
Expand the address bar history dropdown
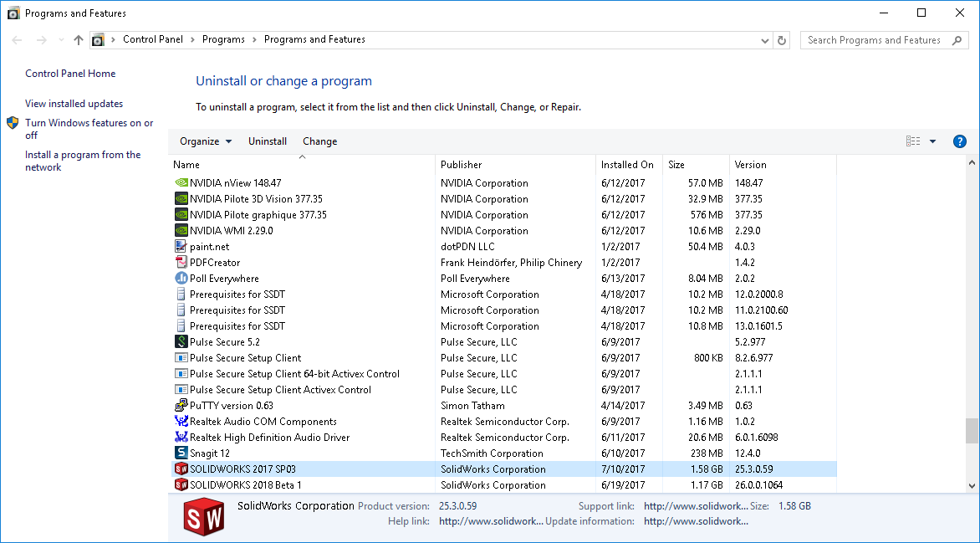[x=765, y=40]
